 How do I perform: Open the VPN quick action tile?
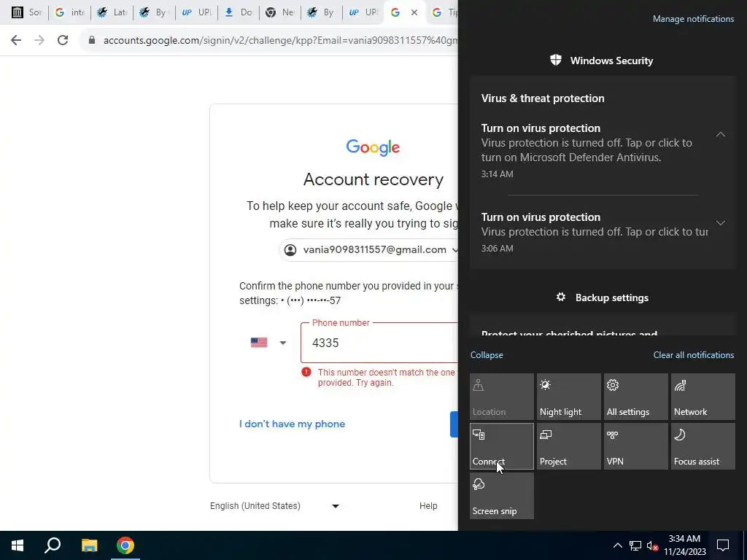click(x=636, y=446)
